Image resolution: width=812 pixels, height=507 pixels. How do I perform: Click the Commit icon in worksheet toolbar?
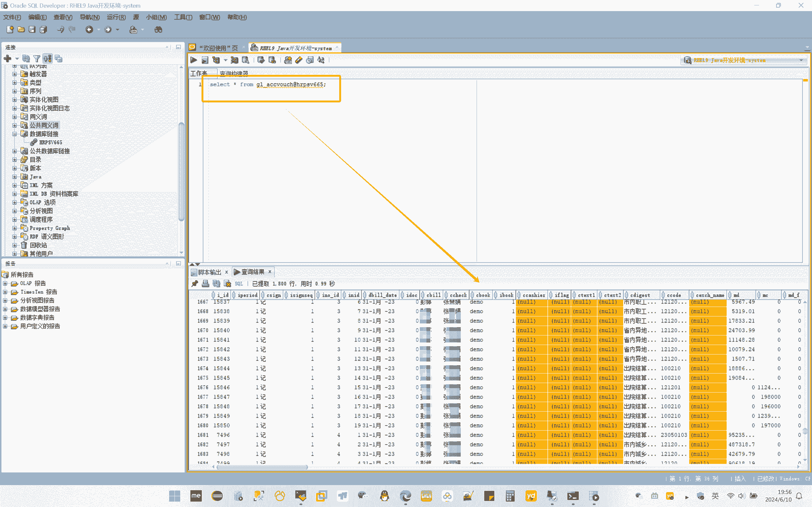point(261,60)
